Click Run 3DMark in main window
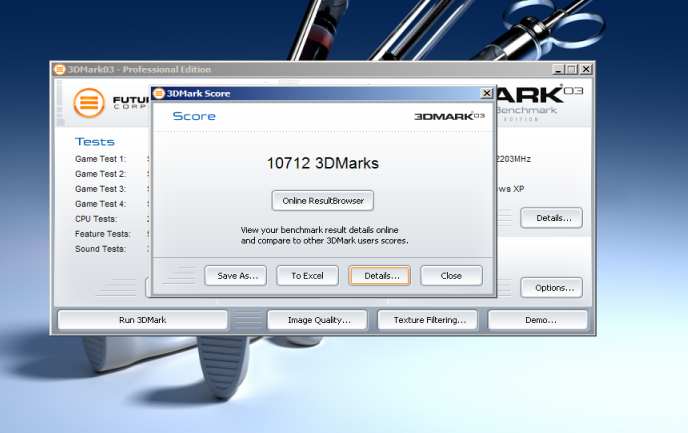Viewport: 688px width, 433px height. tap(143, 320)
